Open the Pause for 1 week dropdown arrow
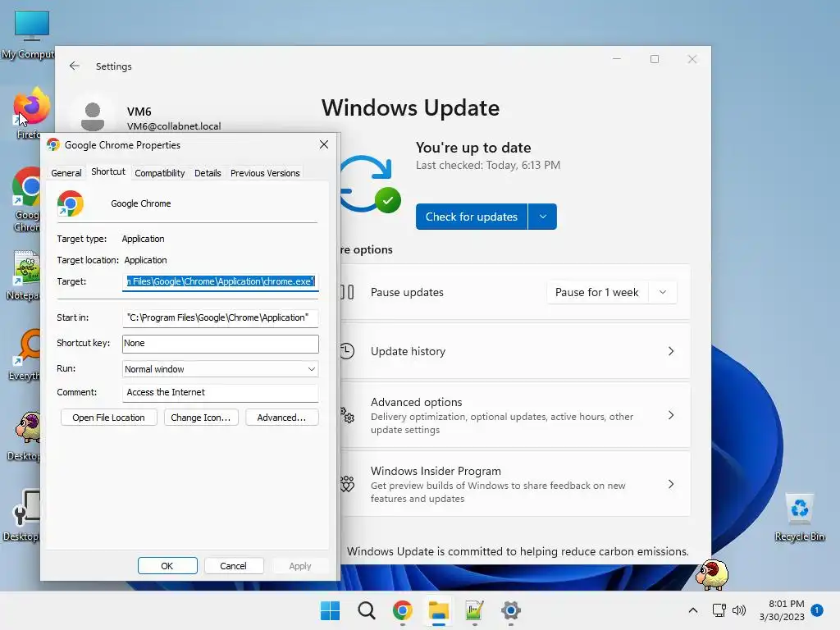The width and height of the screenshot is (840, 630). point(663,293)
